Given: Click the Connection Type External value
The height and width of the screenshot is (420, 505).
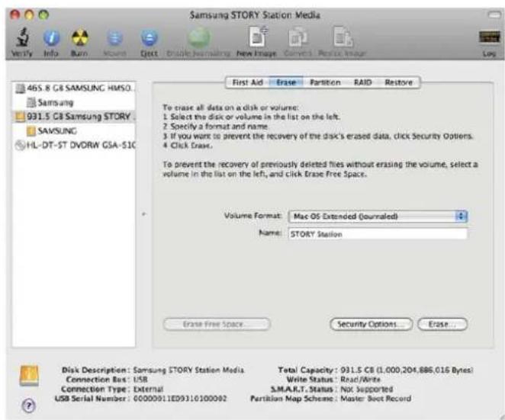Looking at the screenshot, I should [x=148, y=389].
